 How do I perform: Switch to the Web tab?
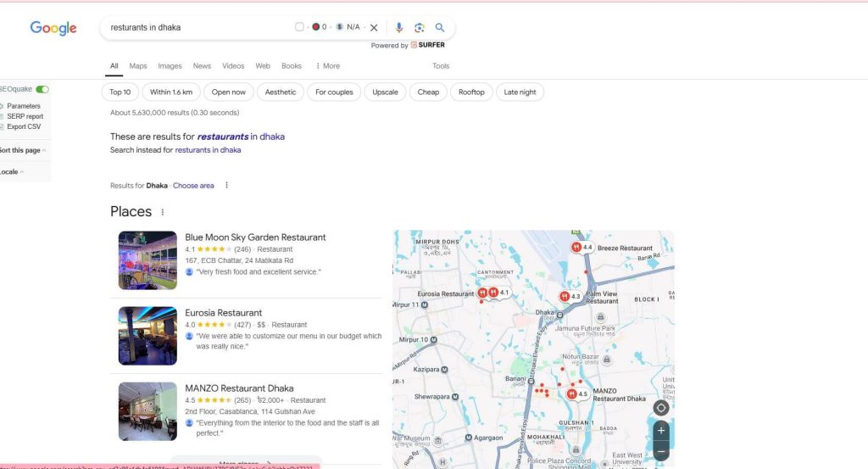click(x=263, y=66)
